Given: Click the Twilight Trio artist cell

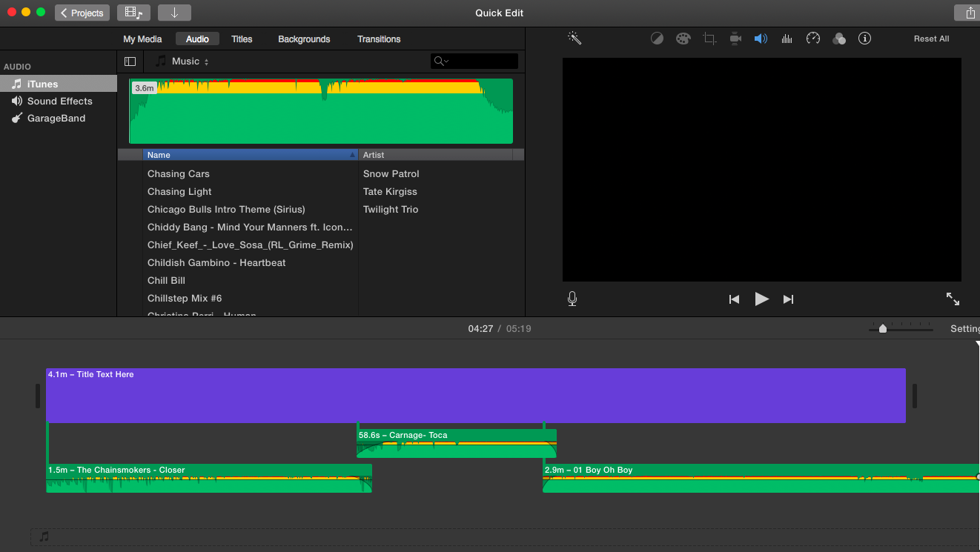Looking at the screenshot, I should tap(391, 209).
